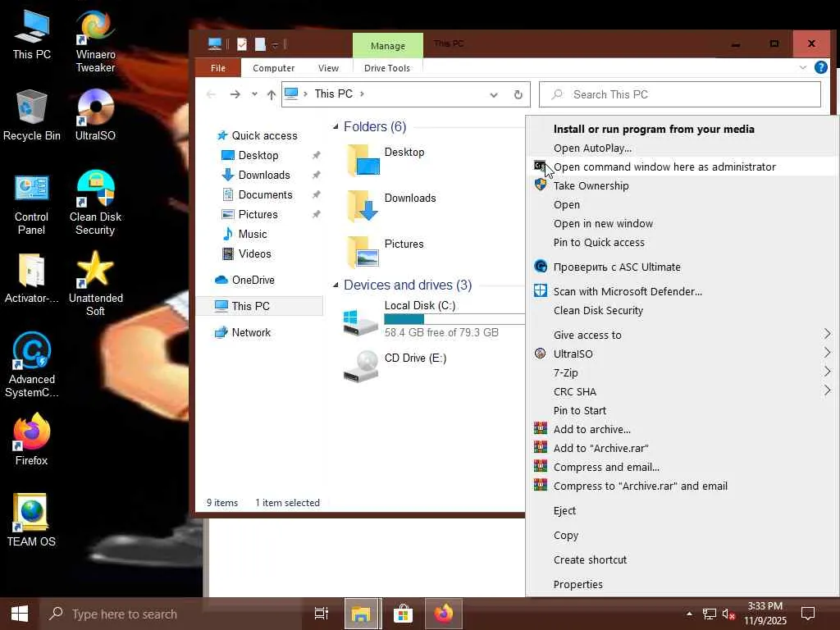Choose Pin to Quick access entry
Screen dimensions: 840x630
click(682, 242)
